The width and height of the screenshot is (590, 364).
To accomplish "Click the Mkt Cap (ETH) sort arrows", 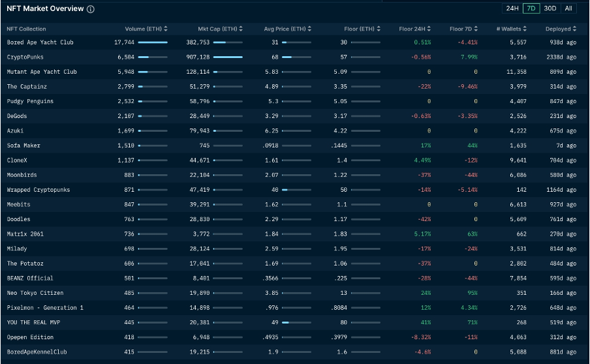I will coord(241,29).
